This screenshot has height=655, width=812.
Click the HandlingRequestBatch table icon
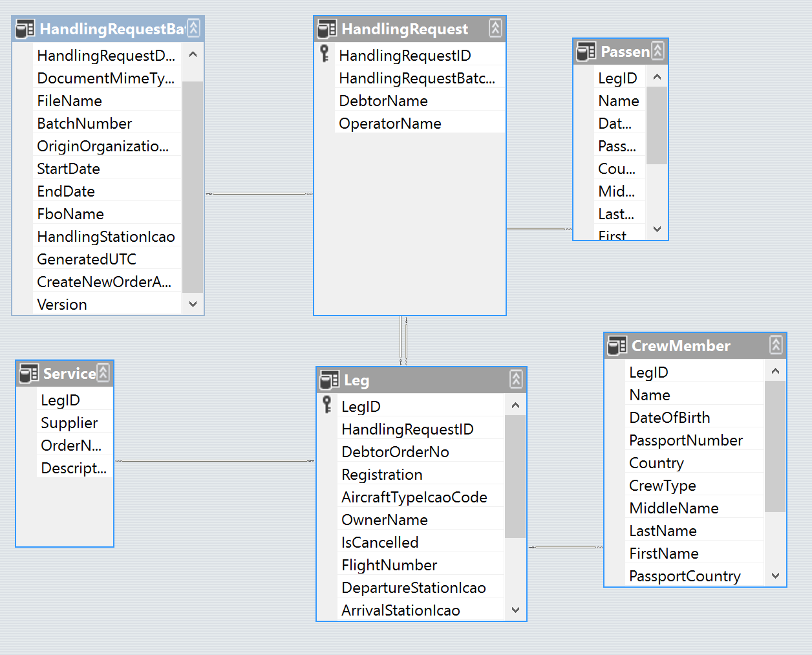25,29
